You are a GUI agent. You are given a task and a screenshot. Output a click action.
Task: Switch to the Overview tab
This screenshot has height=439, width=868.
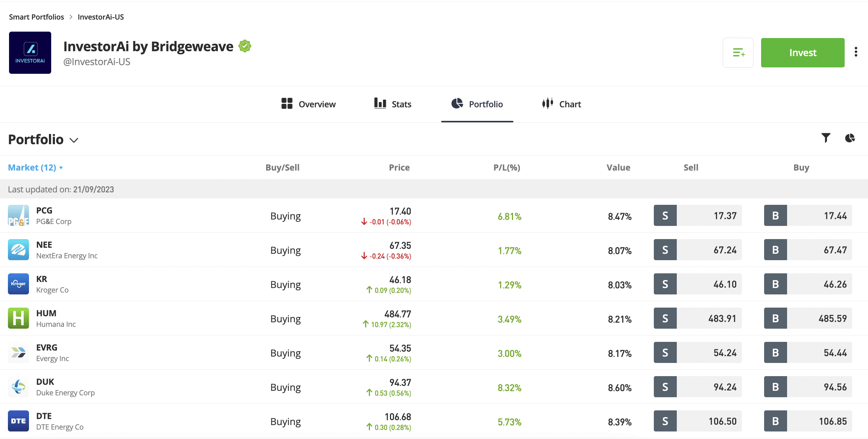click(308, 104)
